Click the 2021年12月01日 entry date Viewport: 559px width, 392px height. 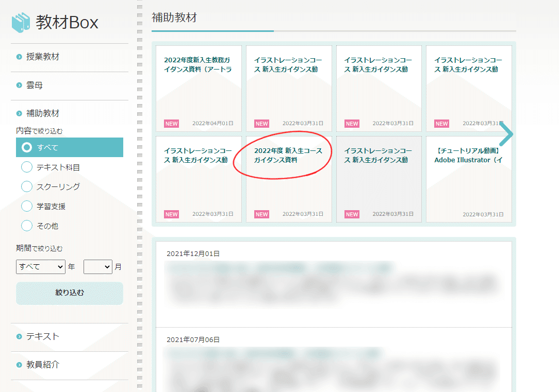(x=193, y=253)
